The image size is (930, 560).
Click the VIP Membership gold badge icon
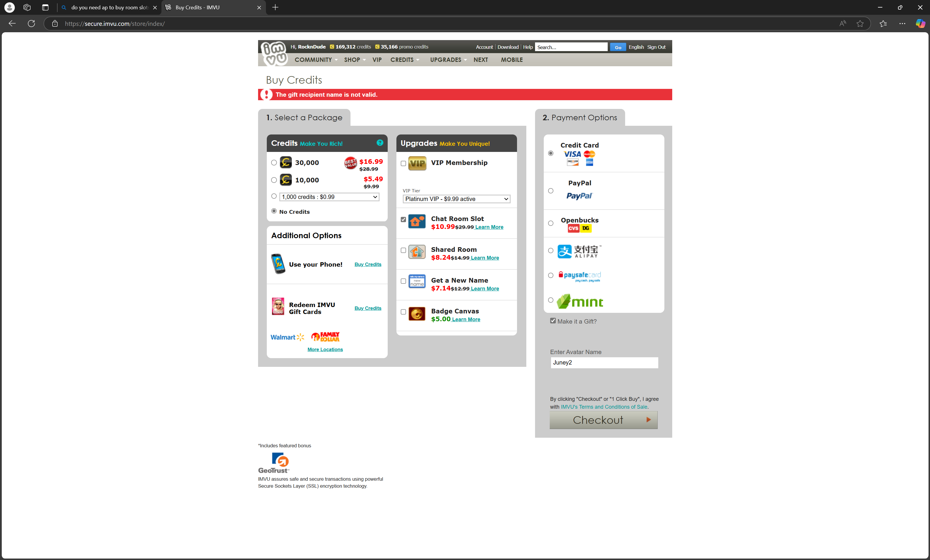click(417, 163)
